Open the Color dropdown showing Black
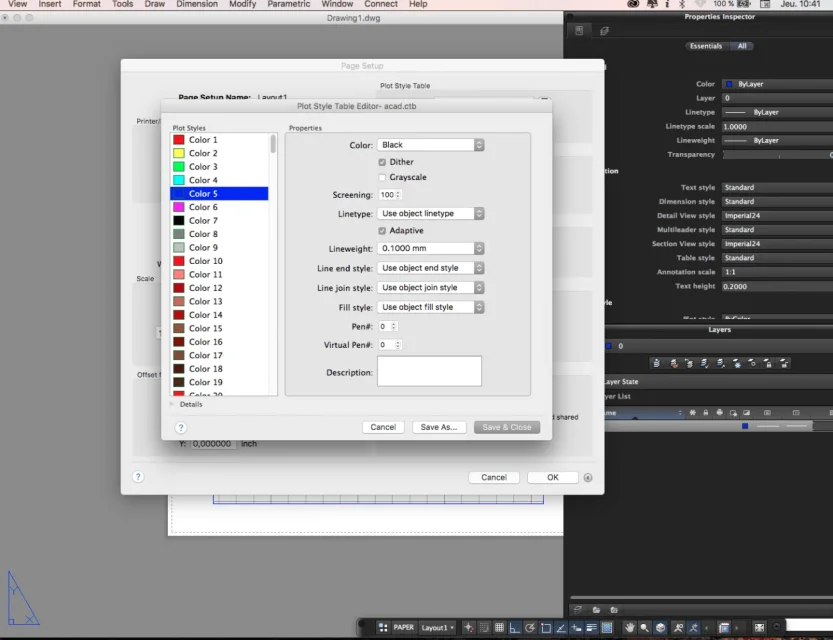This screenshot has width=833, height=640. [x=430, y=145]
